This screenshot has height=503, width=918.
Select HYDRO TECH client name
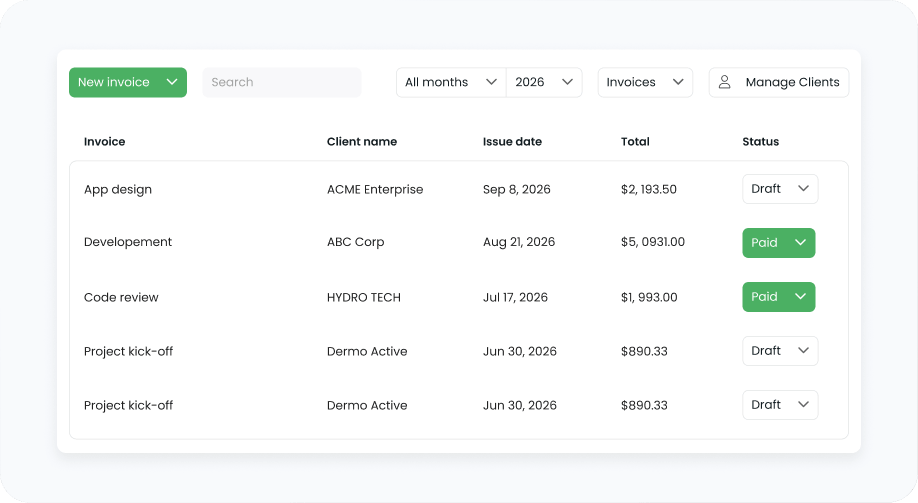pyautogui.click(x=364, y=297)
